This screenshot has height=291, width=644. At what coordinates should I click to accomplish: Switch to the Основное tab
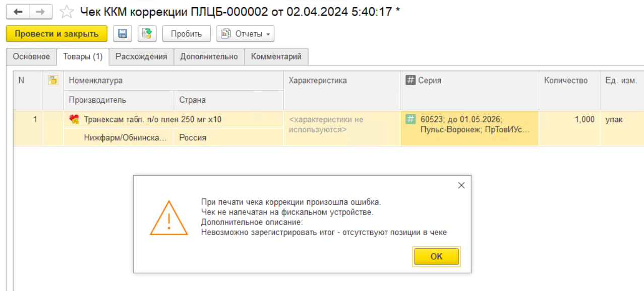pyautogui.click(x=31, y=56)
